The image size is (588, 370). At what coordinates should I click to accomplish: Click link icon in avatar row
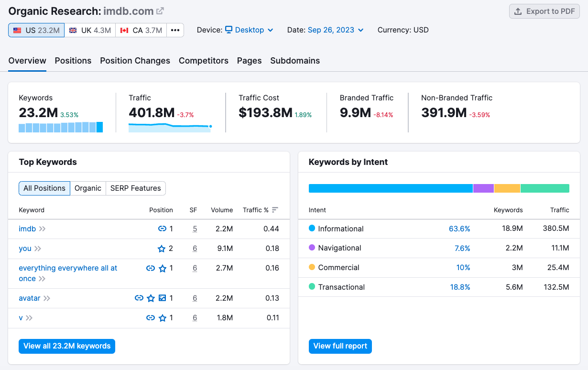tap(139, 298)
